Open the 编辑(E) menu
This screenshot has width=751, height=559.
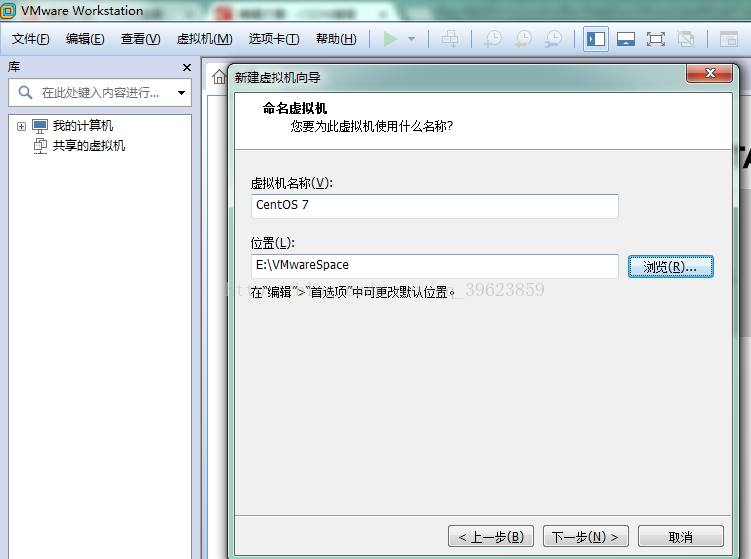[x=85, y=39]
